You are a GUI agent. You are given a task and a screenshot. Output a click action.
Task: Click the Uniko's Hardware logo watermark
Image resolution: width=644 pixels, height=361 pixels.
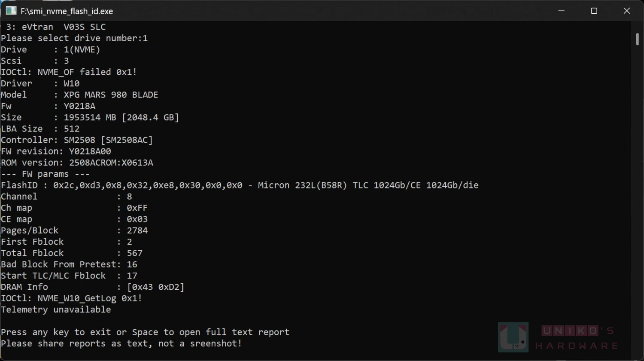[513, 337]
